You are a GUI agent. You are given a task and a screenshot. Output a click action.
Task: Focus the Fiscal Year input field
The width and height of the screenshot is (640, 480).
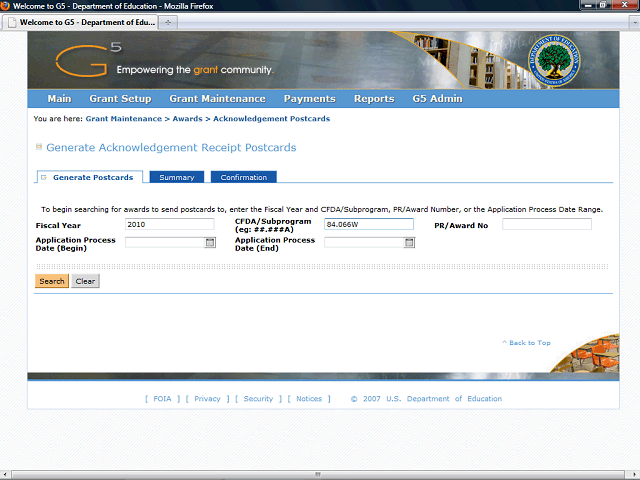pos(170,224)
